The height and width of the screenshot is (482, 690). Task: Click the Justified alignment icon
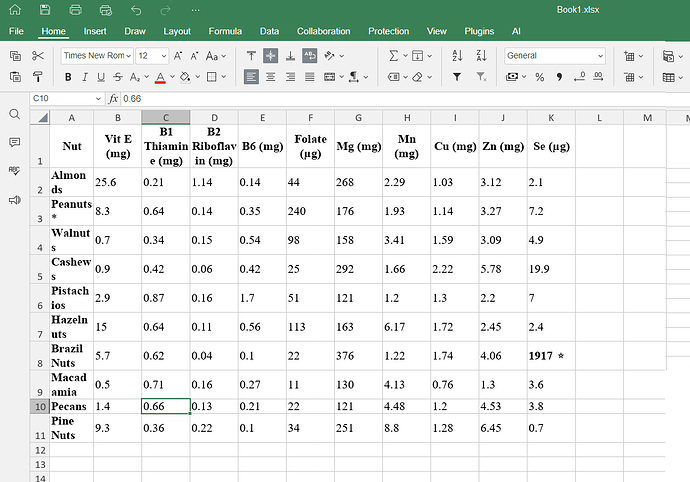(310, 77)
